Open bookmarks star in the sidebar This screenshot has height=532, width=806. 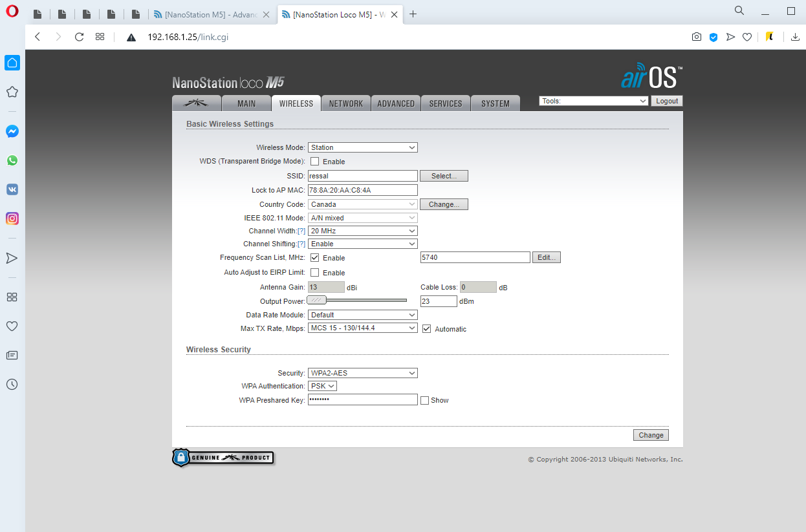(12, 92)
